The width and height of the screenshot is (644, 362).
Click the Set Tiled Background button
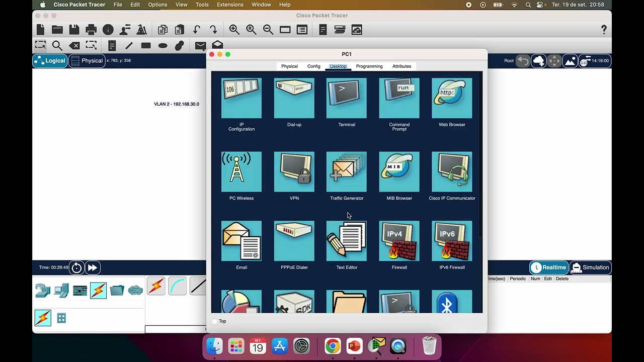(x=570, y=61)
